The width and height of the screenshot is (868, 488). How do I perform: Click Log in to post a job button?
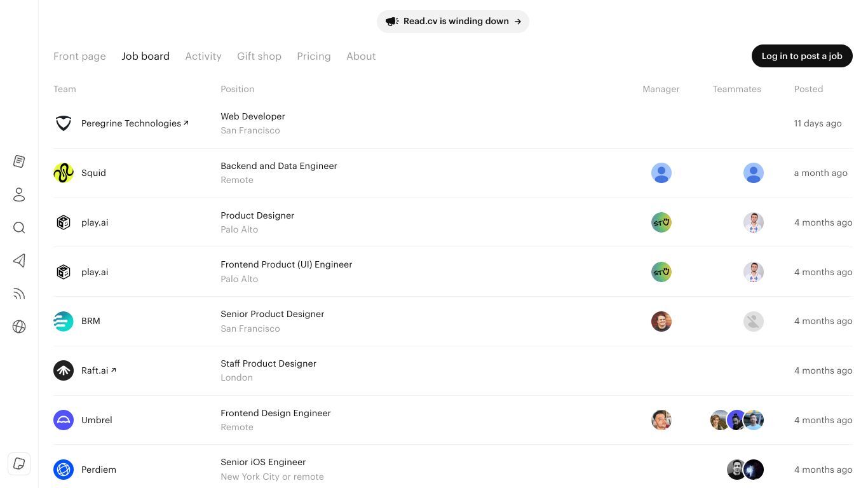pos(802,56)
